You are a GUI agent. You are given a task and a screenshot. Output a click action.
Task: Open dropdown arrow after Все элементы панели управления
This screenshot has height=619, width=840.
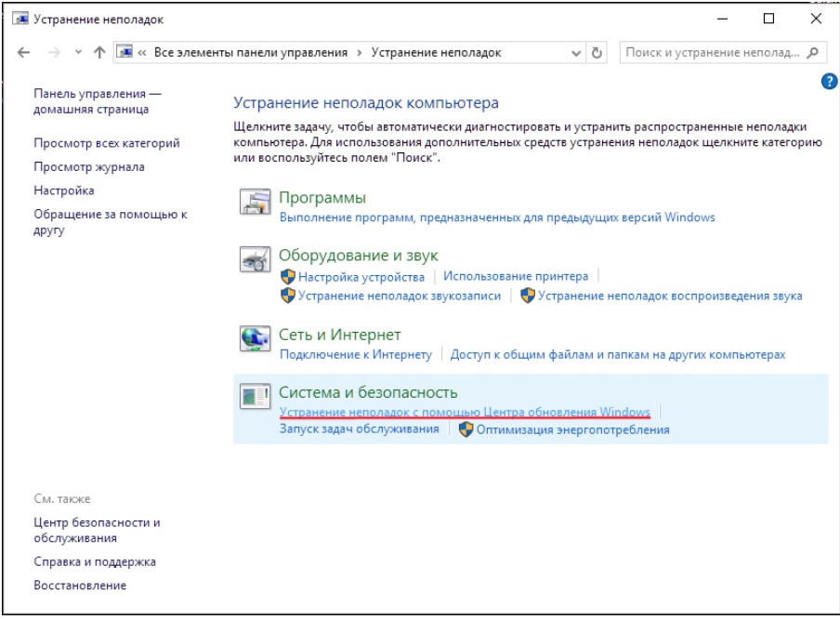(359, 53)
